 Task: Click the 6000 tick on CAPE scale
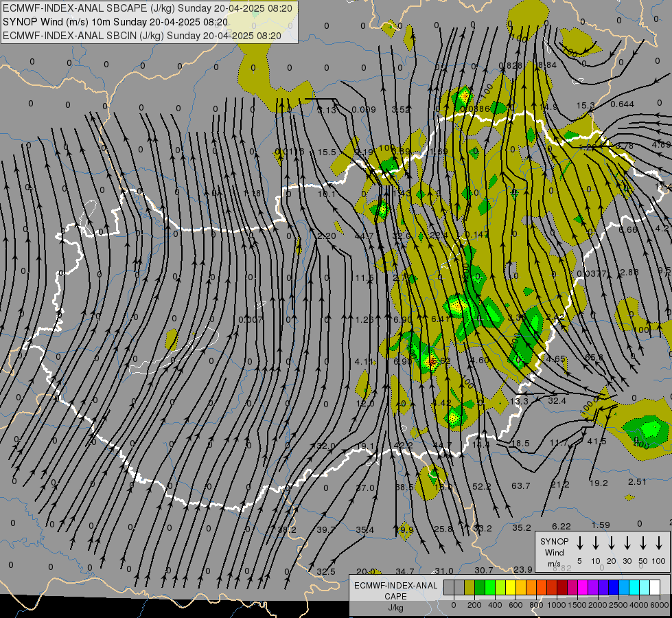click(x=659, y=605)
